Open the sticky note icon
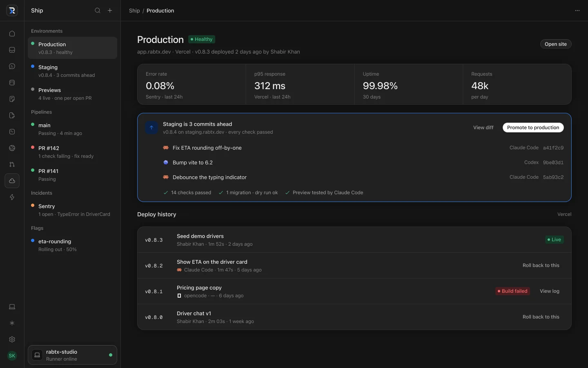588x368 pixels. (x=12, y=99)
